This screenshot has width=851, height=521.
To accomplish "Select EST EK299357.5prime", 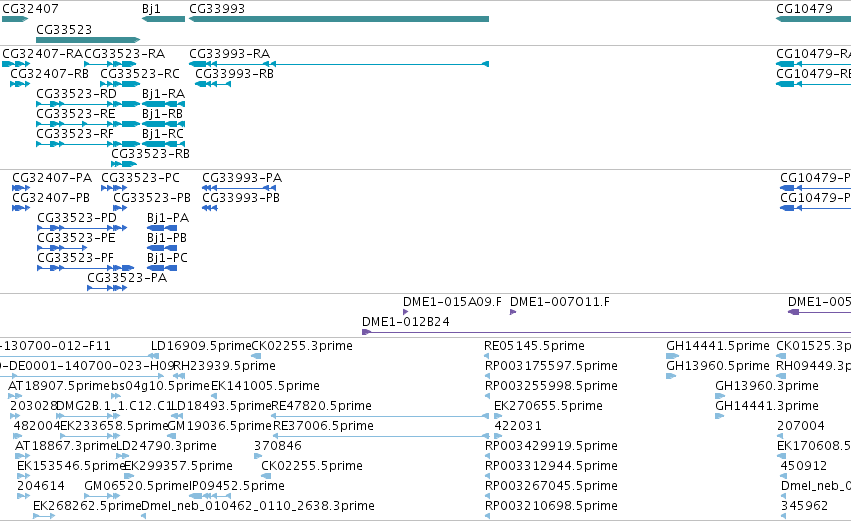I will point(178,466).
